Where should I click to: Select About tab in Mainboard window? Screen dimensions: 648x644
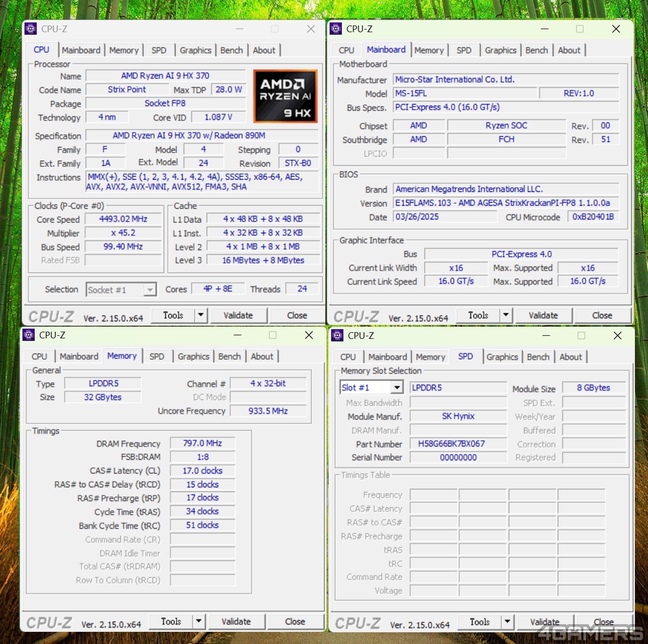[569, 50]
